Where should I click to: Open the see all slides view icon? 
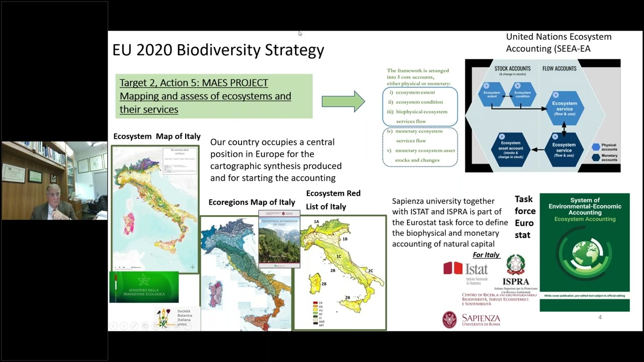coord(145,326)
